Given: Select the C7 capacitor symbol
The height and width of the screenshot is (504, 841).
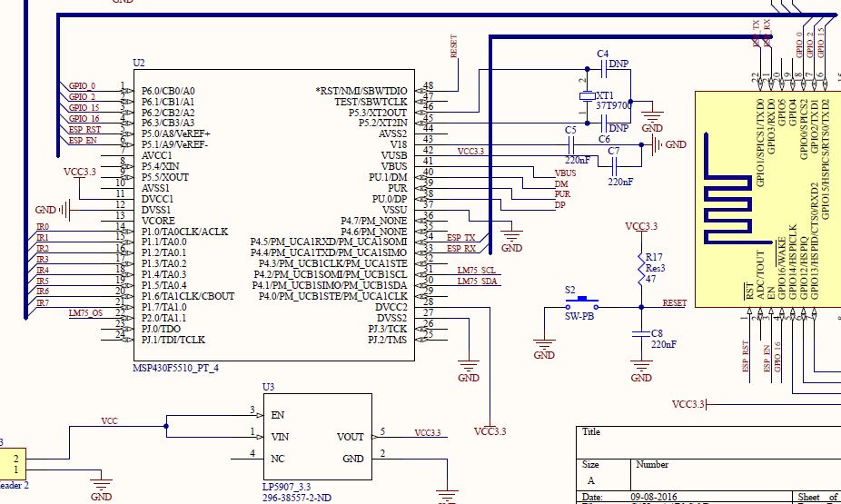Looking at the screenshot, I should point(615,166).
